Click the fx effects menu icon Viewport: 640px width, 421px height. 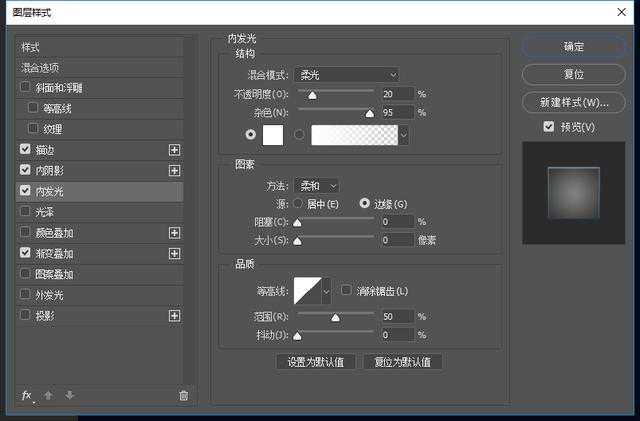point(28,396)
